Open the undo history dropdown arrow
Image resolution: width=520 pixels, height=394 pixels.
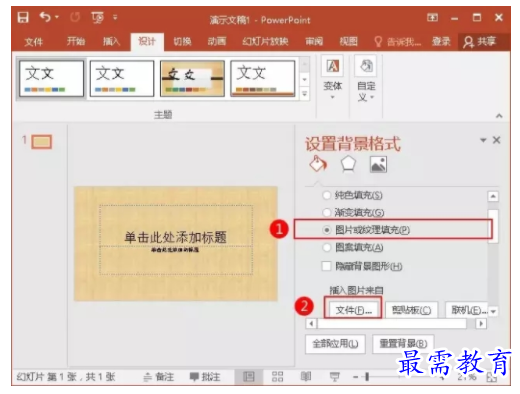coord(57,17)
